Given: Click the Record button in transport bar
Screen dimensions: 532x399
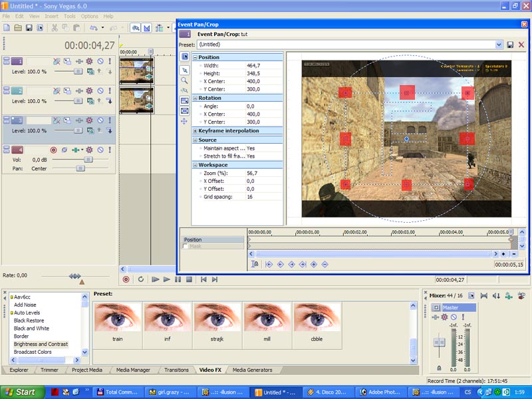Looking at the screenshot, I should pos(126,279).
